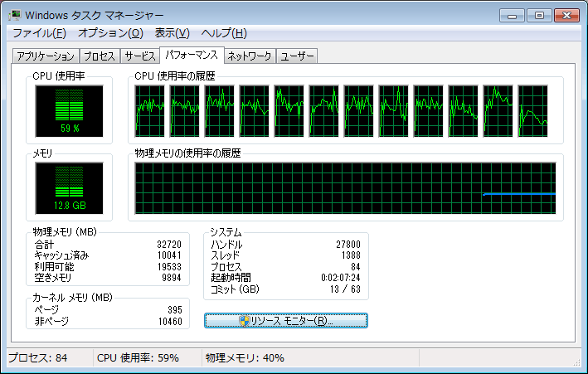Close the Task Manager window
Screen dimensions: 588x374
[x=566, y=16]
